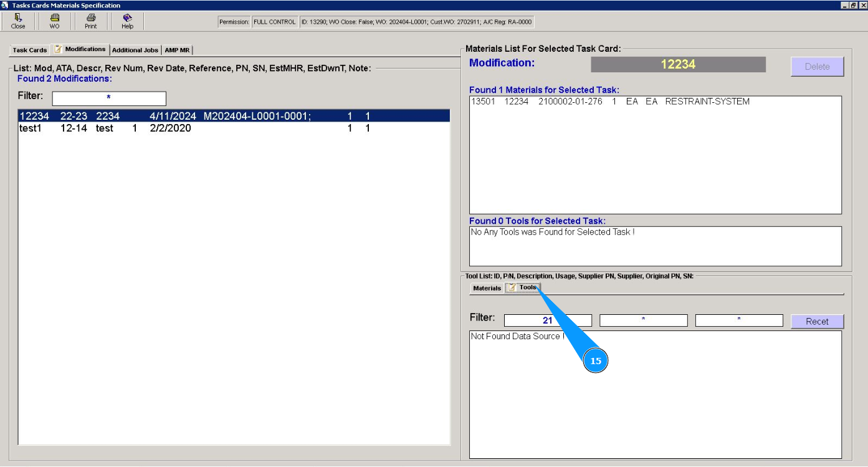868x467 pixels.
Task: Switch to the AMP MR tab
Action: click(177, 50)
